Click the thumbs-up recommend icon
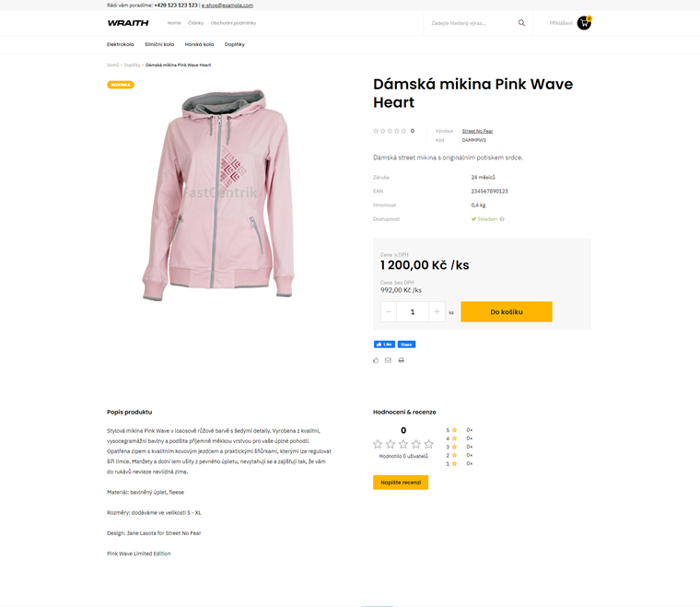Screen dimensions: 700x607 [376, 360]
